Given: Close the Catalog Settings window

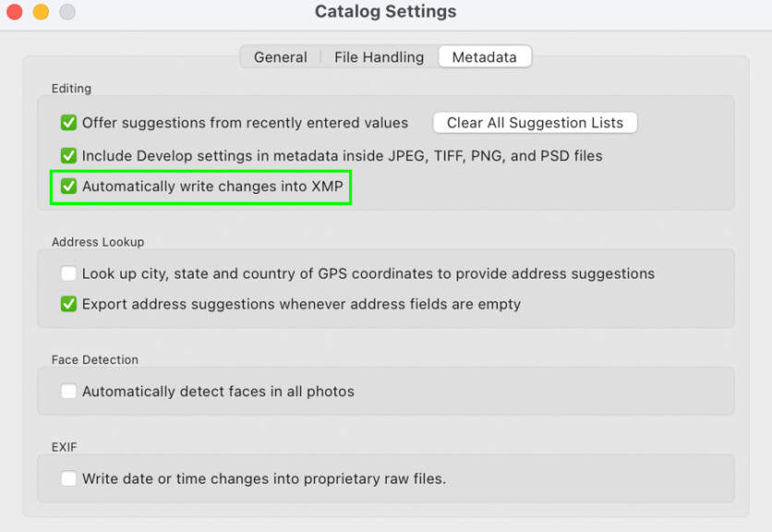Looking at the screenshot, I should (x=14, y=12).
